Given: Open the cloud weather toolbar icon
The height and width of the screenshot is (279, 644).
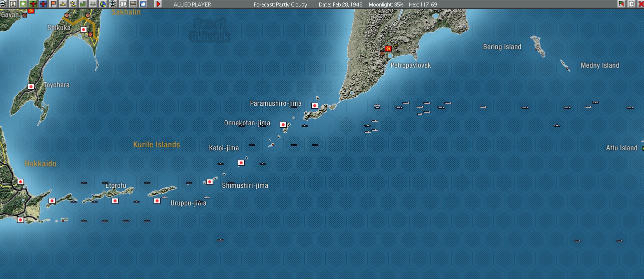Looking at the screenshot, I should [x=143, y=4].
